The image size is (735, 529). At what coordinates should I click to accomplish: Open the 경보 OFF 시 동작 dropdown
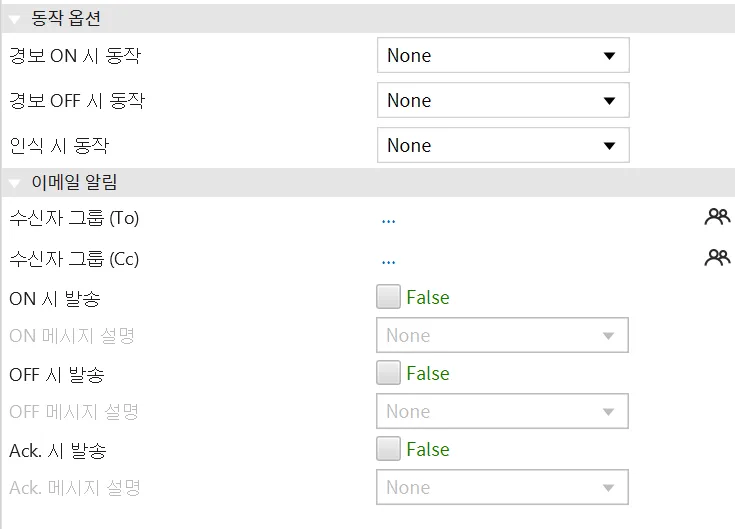coord(503,100)
